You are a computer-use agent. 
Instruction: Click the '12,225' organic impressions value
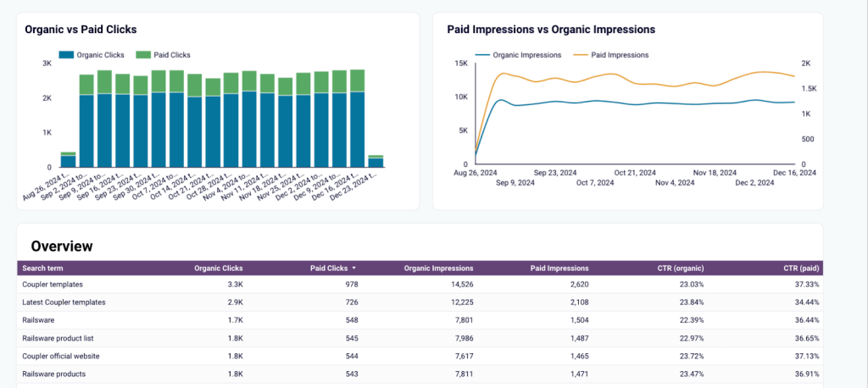point(462,302)
